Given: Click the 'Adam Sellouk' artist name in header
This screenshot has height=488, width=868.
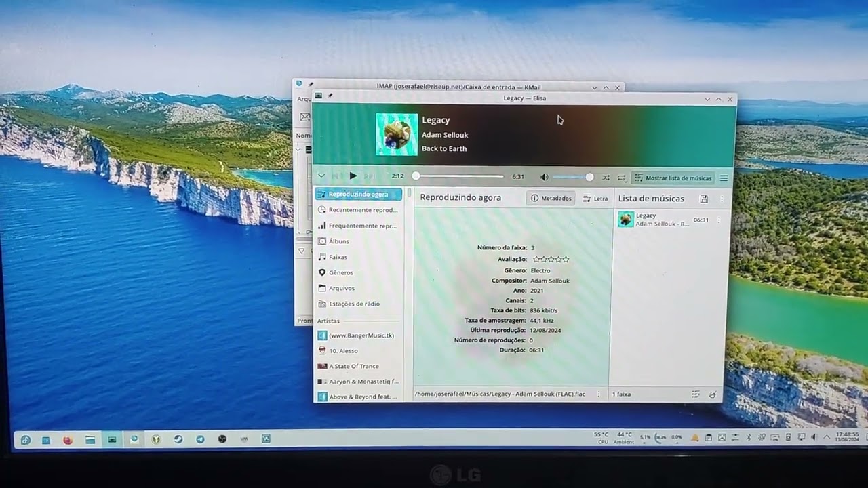Looking at the screenshot, I should click(x=445, y=135).
